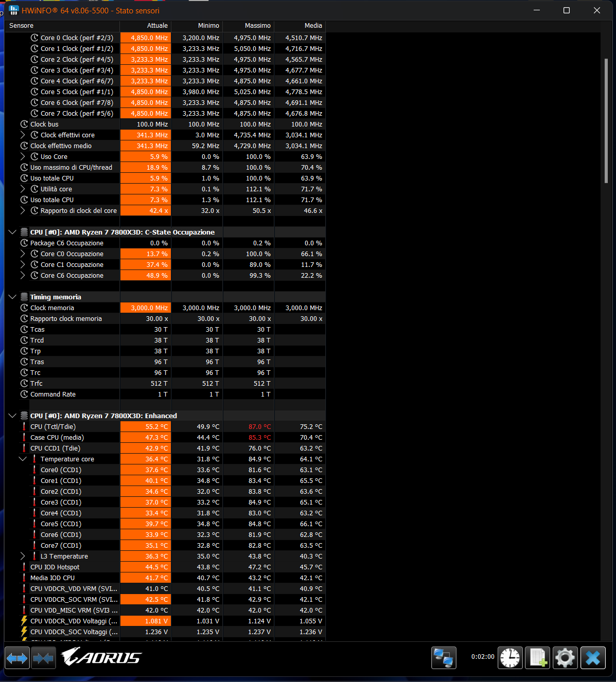Close sensors with the blue X icon
The image size is (616, 682).
(x=593, y=658)
